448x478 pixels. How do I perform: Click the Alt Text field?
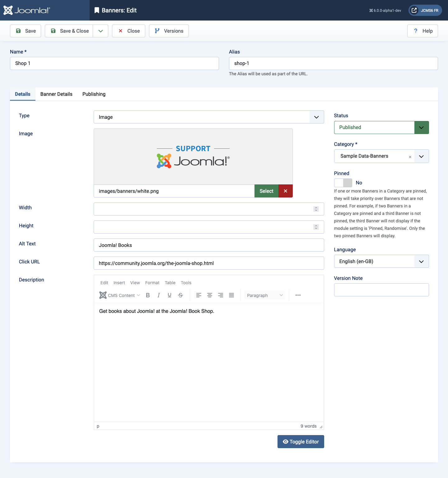pos(209,245)
